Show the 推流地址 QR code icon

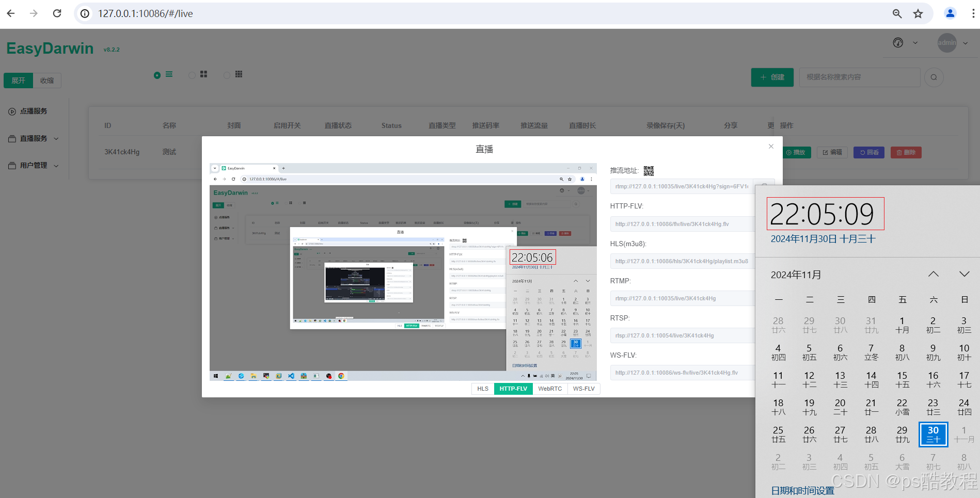point(649,171)
